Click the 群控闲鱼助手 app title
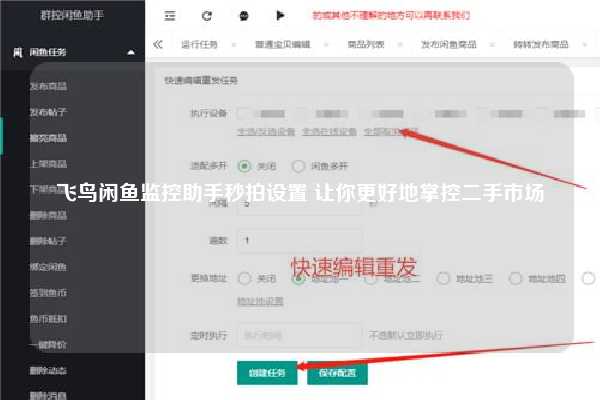This screenshot has height=400, width=600. tap(72, 15)
